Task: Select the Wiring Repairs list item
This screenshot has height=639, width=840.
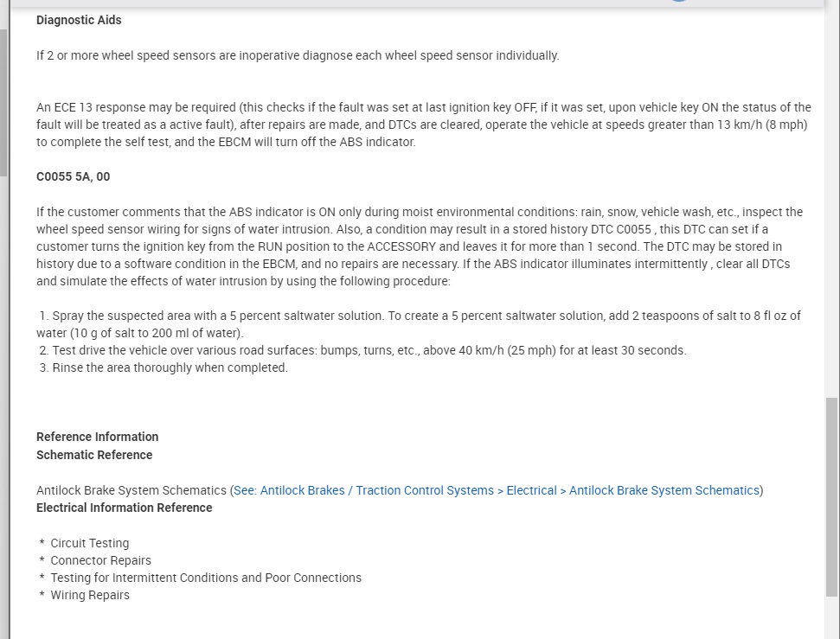Action: tap(90, 595)
